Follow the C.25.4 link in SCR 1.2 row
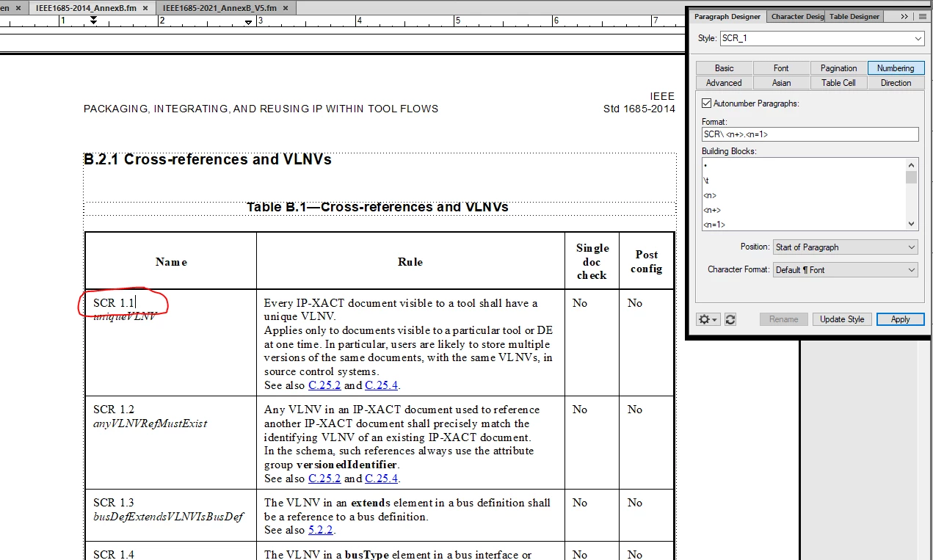The height and width of the screenshot is (560, 933). pyautogui.click(x=382, y=479)
